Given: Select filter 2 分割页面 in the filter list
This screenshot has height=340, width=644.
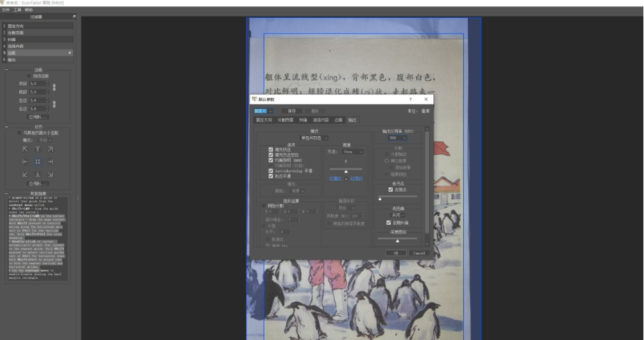Looking at the screenshot, I should point(38,32).
